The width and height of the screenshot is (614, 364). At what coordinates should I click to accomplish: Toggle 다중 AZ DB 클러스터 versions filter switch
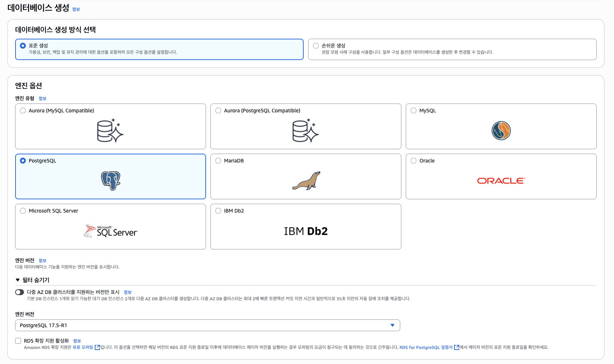pos(20,292)
